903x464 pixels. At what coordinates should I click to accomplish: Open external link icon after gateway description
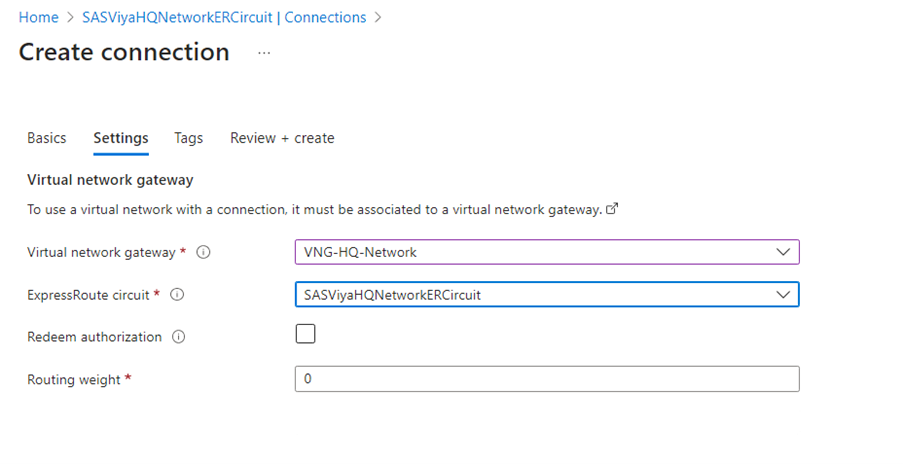(612, 210)
